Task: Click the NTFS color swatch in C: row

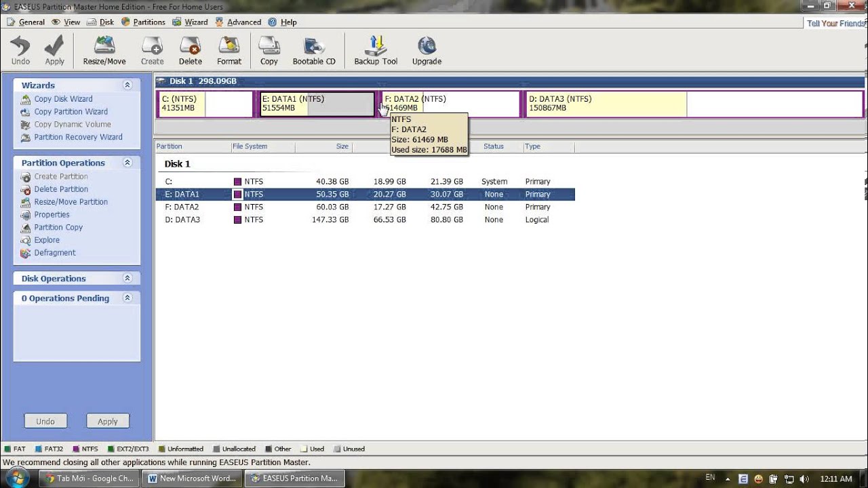Action: 238,182
